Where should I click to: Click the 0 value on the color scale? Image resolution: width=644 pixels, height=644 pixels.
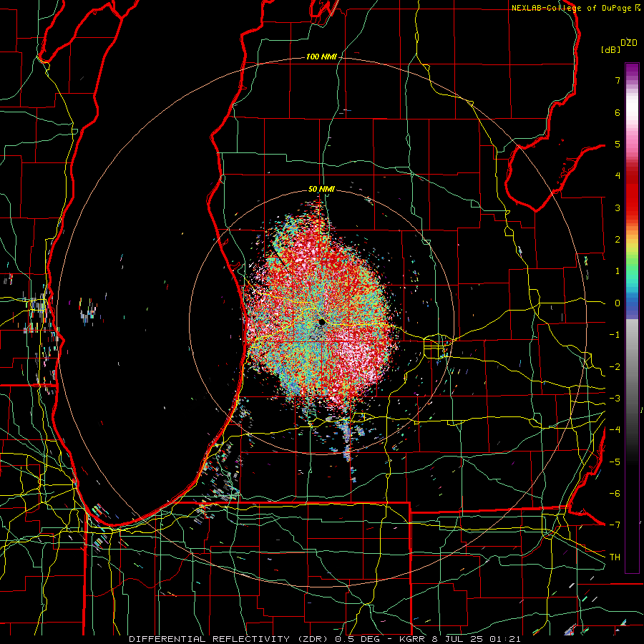click(x=618, y=303)
